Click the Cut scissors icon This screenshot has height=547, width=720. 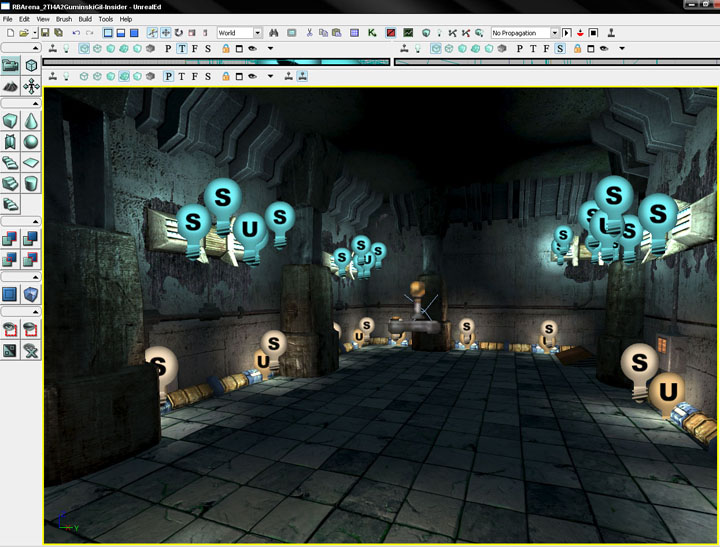tap(309, 33)
